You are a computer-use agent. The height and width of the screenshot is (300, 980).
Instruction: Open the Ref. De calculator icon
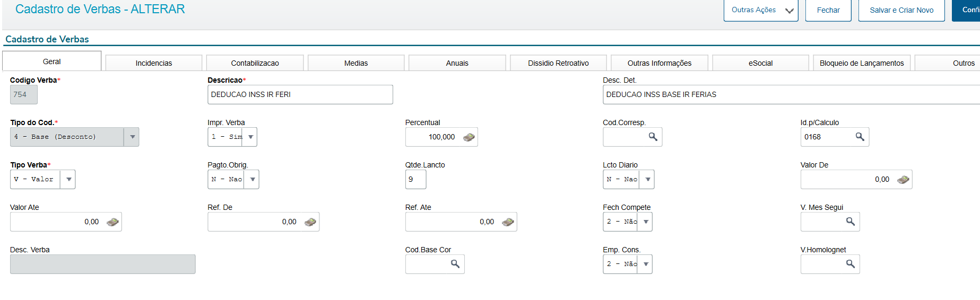coord(310,222)
